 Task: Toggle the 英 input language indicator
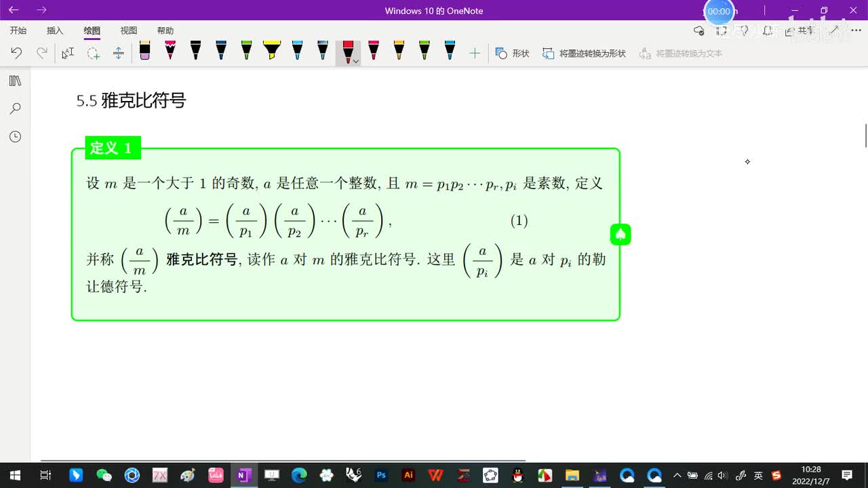click(x=759, y=475)
